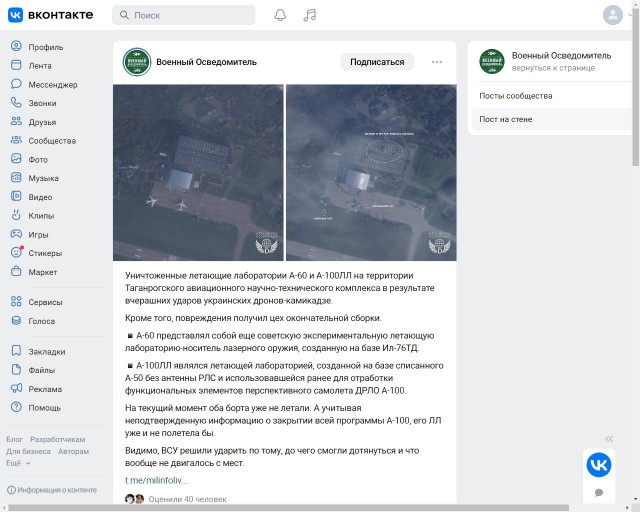This screenshot has width=640, height=512.
Task: Click the Игры gamepad icon
Action: point(16,234)
